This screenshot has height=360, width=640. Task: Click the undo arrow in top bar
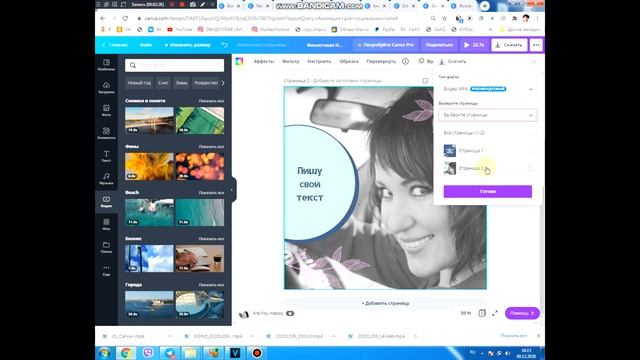pyautogui.click(x=224, y=45)
